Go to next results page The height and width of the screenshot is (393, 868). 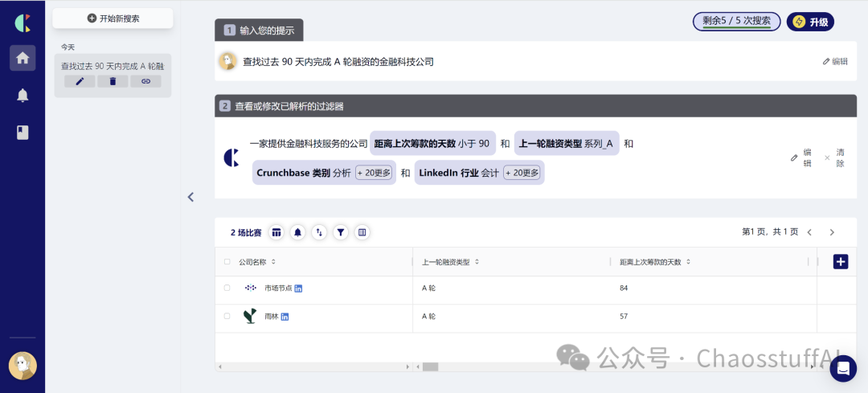click(x=832, y=232)
